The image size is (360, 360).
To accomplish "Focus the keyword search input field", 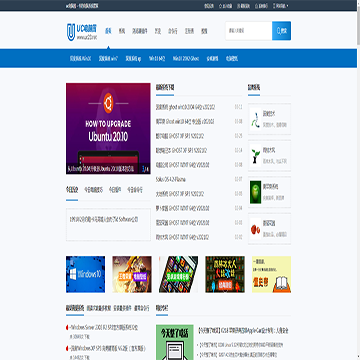I will [249, 31].
